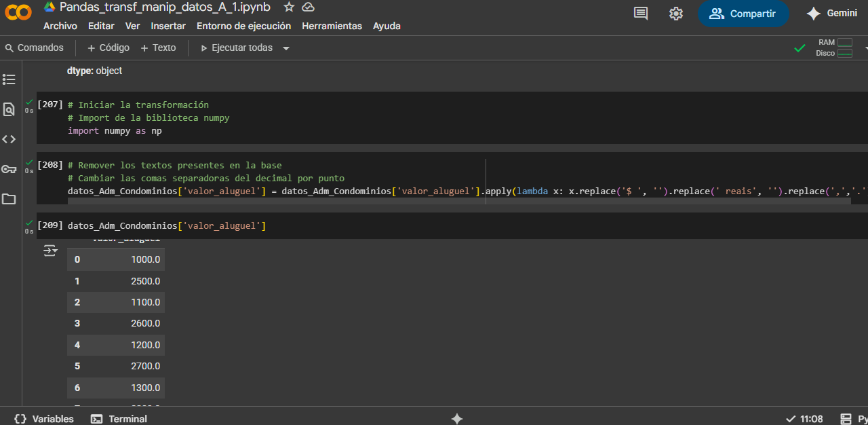Image resolution: width=868 pixels, height=425 pixels.
Task: Open the table of contents sidebar icon
Action: coord(9,79)
